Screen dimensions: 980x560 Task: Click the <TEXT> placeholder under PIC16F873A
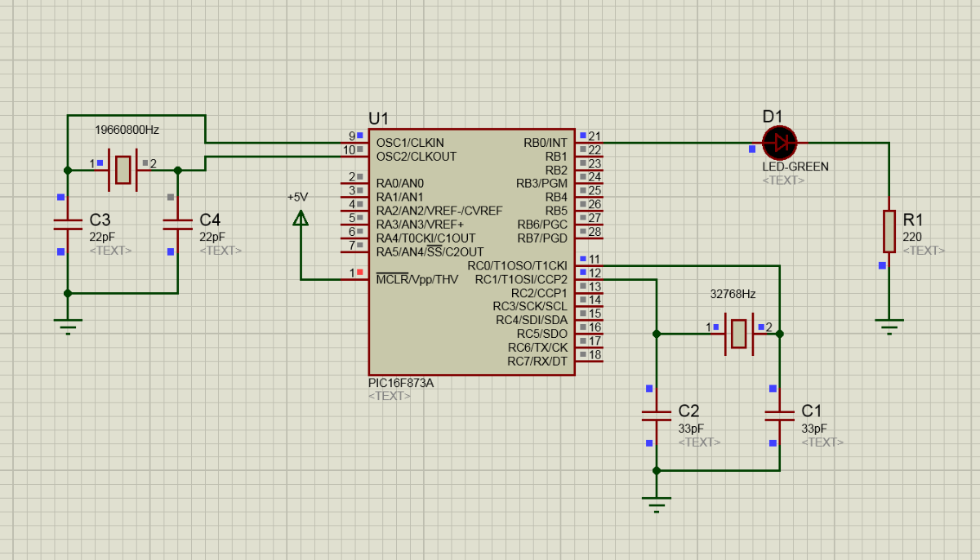[390, 396]
